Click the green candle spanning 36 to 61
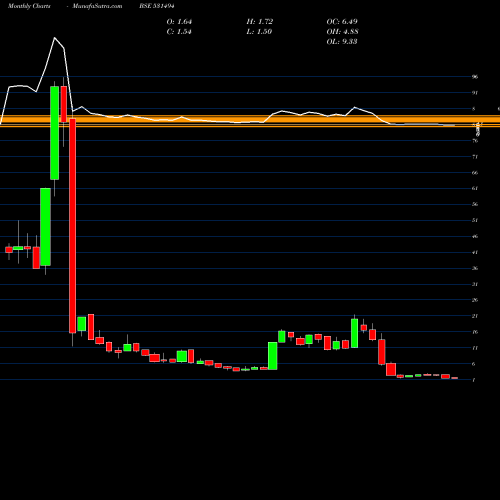Viewport: 500px width, 500px height. [x=46, y=227]
